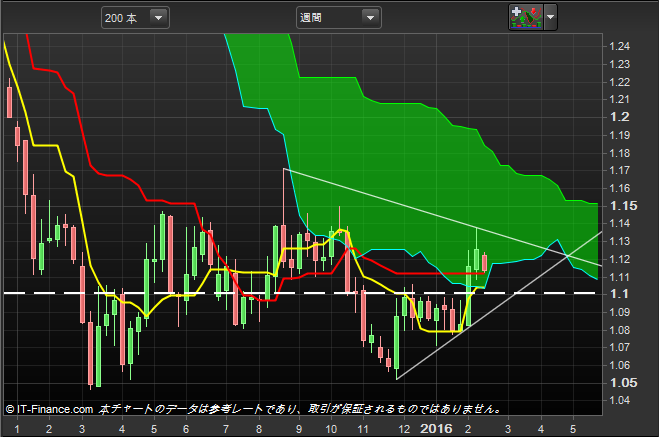Open the 200本 bar count dropdown

coord(135,18)
